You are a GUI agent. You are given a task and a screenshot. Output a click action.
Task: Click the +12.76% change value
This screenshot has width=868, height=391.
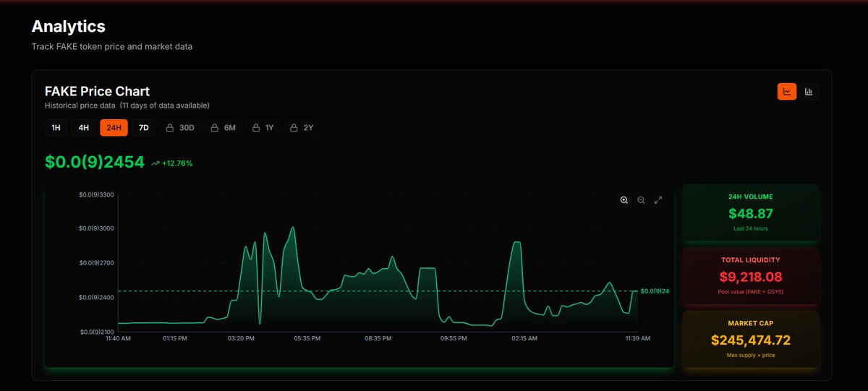(177, 163)
